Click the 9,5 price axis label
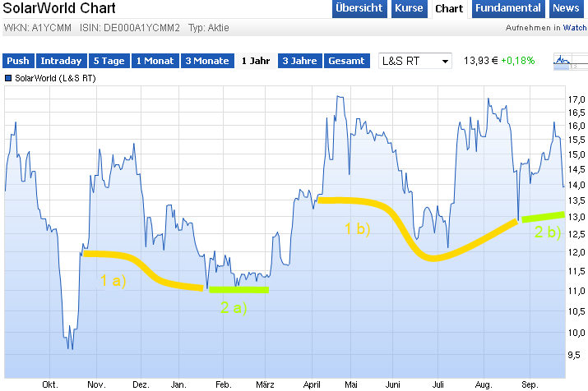588x391 pixels. [574, 355]
